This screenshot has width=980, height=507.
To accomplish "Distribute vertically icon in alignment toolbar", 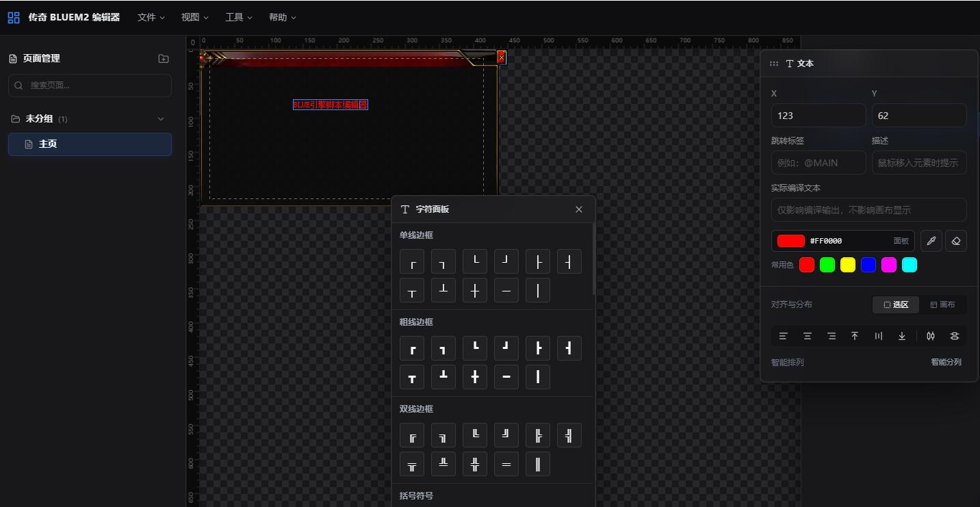I will [x=955, y=336].
